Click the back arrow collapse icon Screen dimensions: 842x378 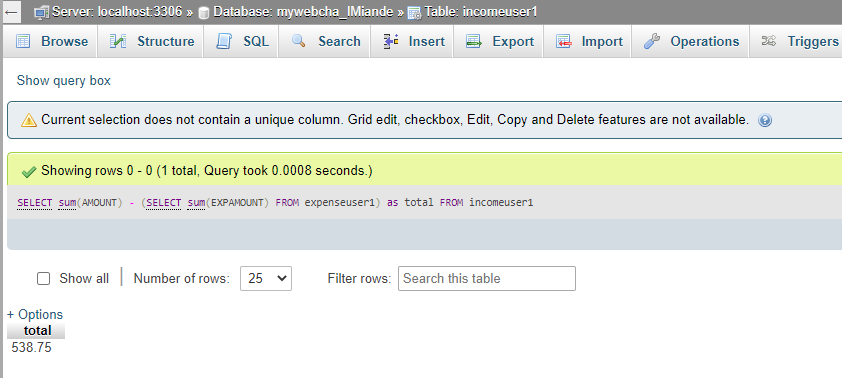11,12
